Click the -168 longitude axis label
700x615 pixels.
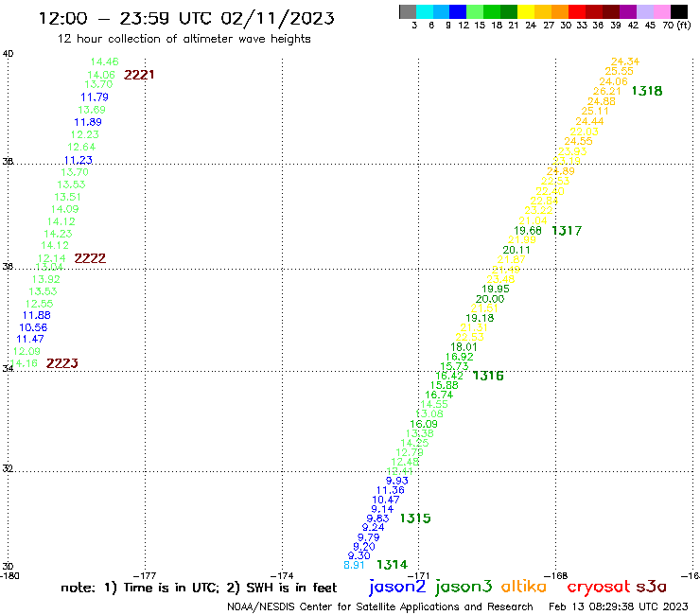[556, 575]
